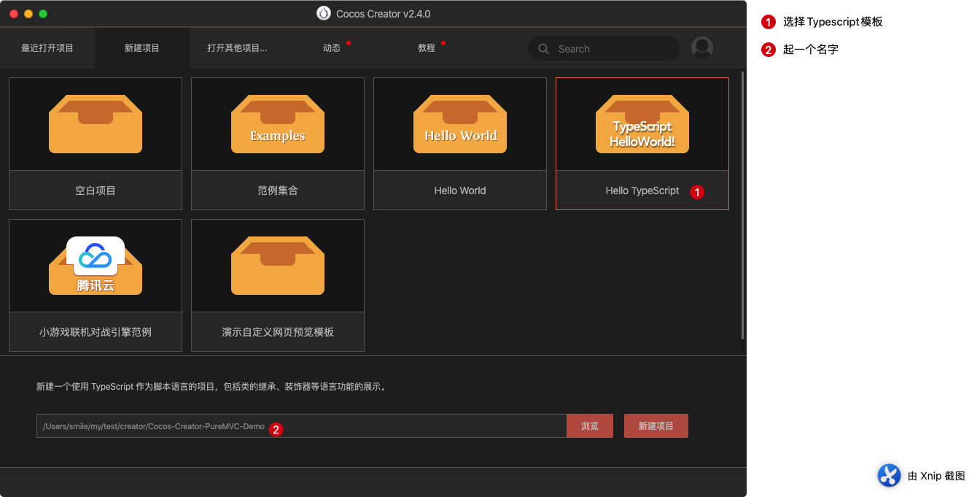This screenshot has height=497, width=980.
Task: Maximize the window with green button
Action: point(43,14)
